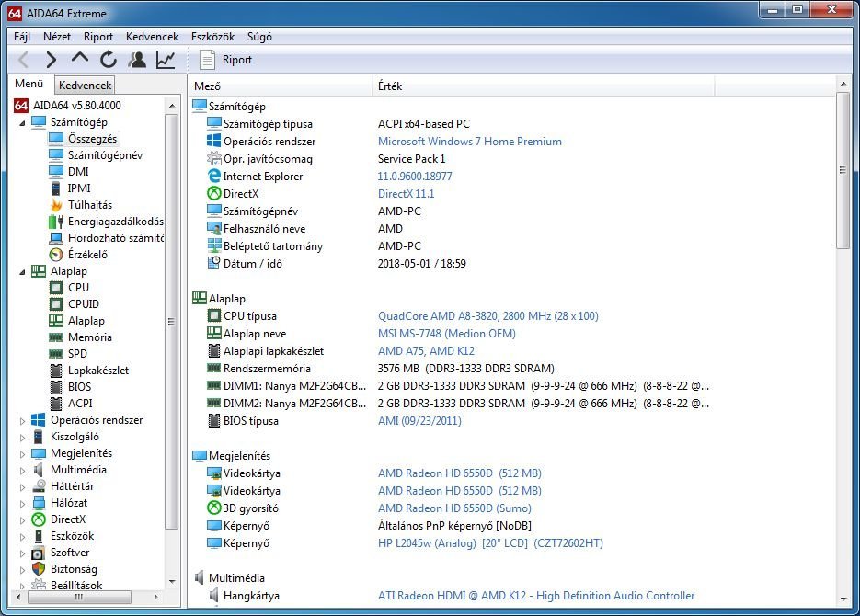Select Számítógépnév in the tree
The height and width of the screenshot is (616, 860).
click(x=105, y=155)
